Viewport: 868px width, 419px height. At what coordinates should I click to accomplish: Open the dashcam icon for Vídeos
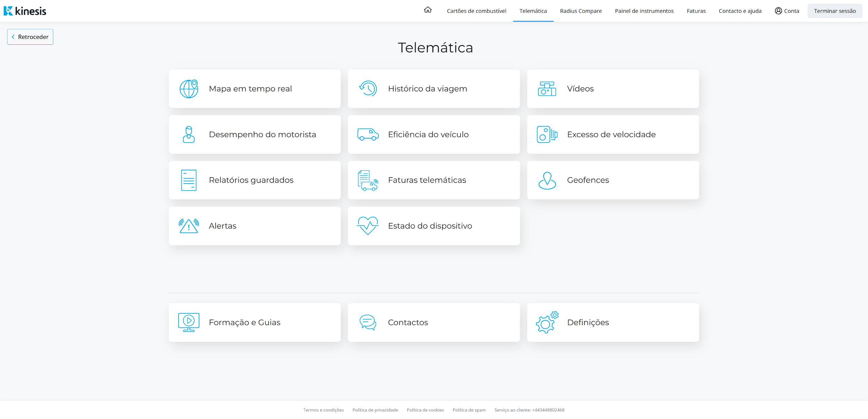547,89
